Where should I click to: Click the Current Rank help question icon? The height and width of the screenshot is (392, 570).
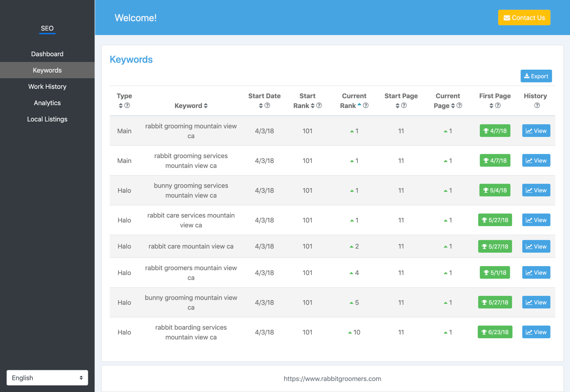[x=366, y=106]
